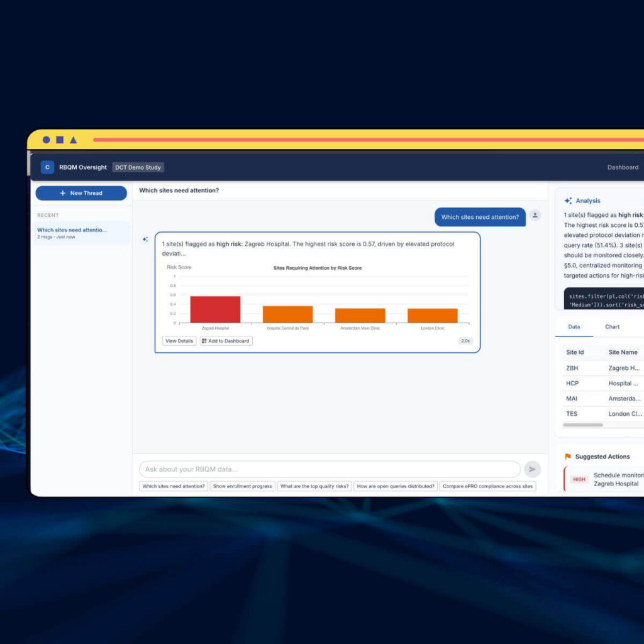Choose the 'Show enrollment progress' suggestion
Image resolution: width=644 pixels, height=644 pixels.
click(x=243, y=486)
